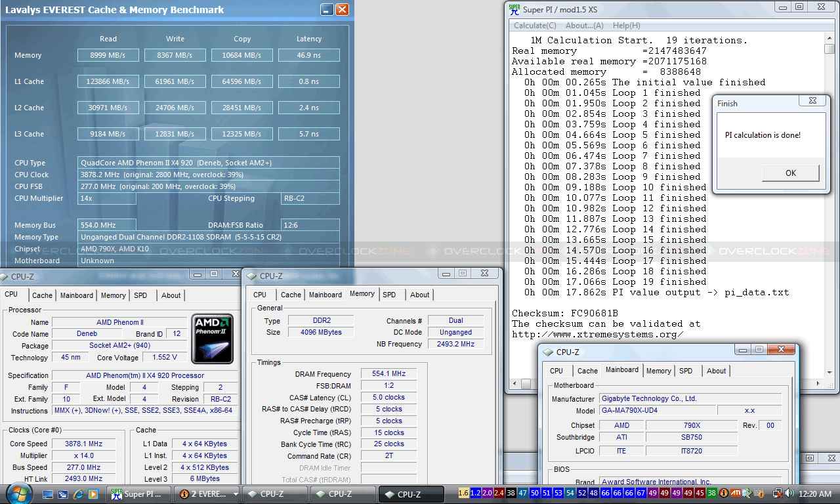Click the 50 temperature tray icon
This screenshot has width=840, height=504.
tap(535, 493)
